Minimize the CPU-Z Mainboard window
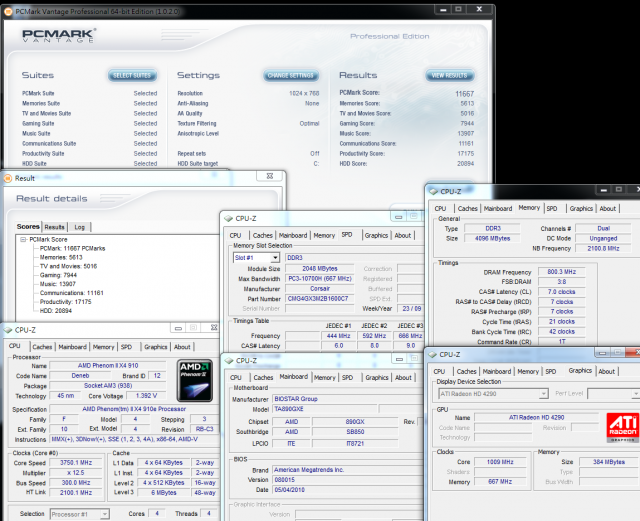This screenshot has width=640, height=521. 399,359
